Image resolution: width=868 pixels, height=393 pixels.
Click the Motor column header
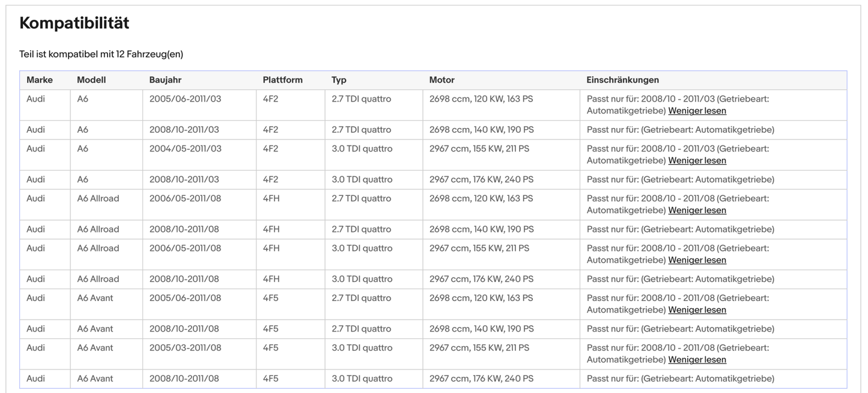[442, 80]
